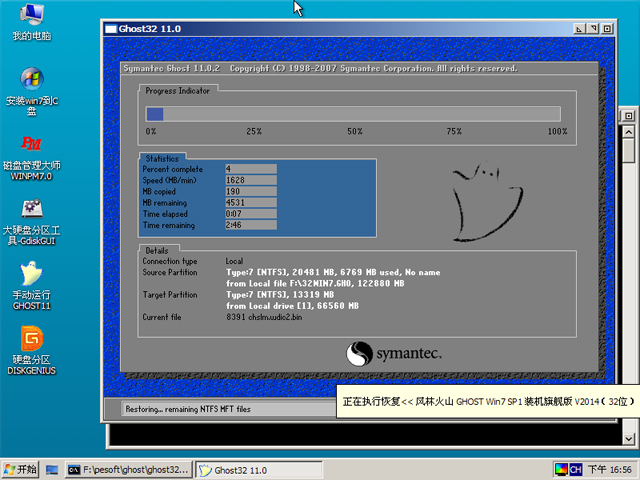Click the Source Partition NTFS 20481 MB line

pyautogui.click(x=333, y=272)
